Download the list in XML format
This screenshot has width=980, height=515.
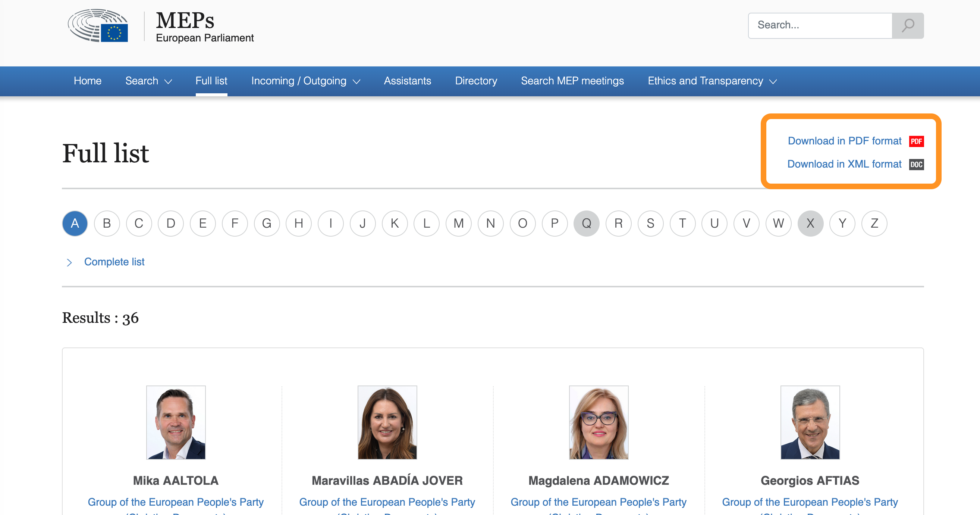pyautogui.click(x=844, y=164)
